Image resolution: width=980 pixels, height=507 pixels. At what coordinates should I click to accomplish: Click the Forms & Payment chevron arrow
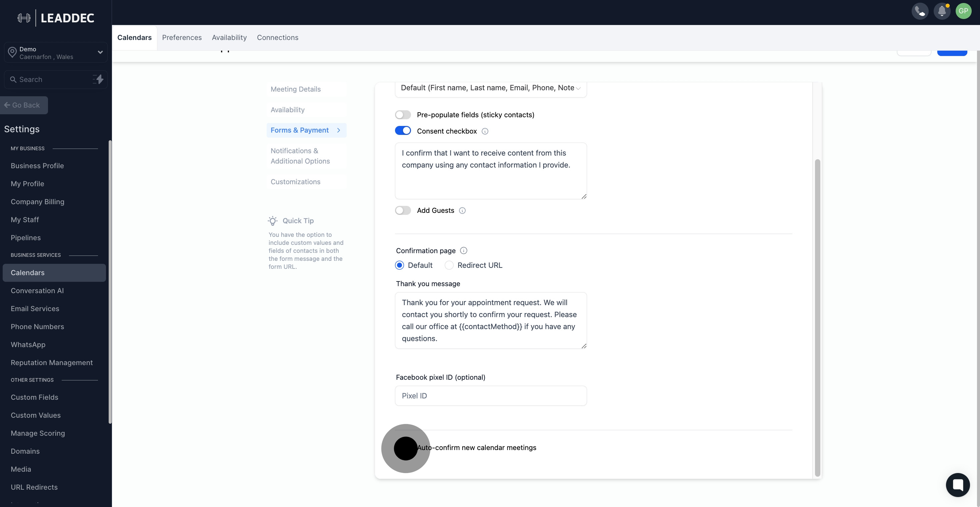point(339,130)
